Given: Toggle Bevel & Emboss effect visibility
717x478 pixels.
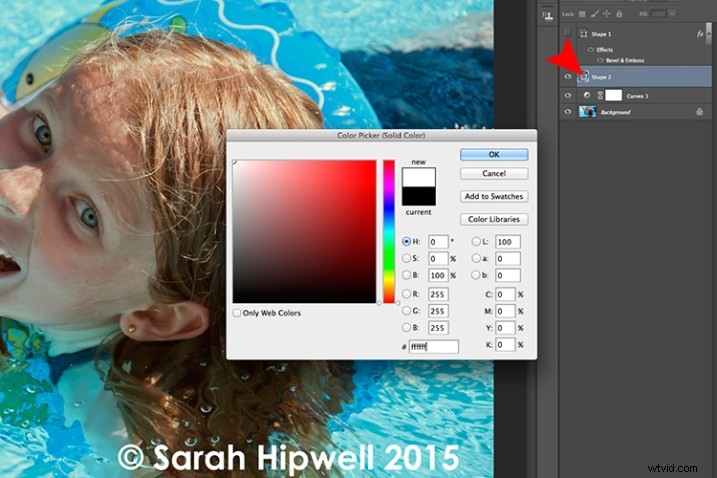Looking at the screenshot, I should click(x=600, y=60).
